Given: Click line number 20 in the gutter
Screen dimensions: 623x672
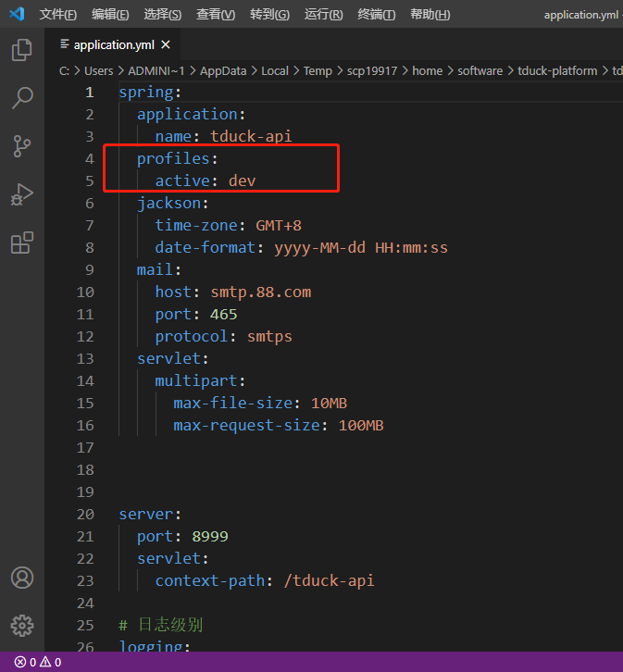Looking at the screenshot, I should pyautogui.click(x=85, y=515).
